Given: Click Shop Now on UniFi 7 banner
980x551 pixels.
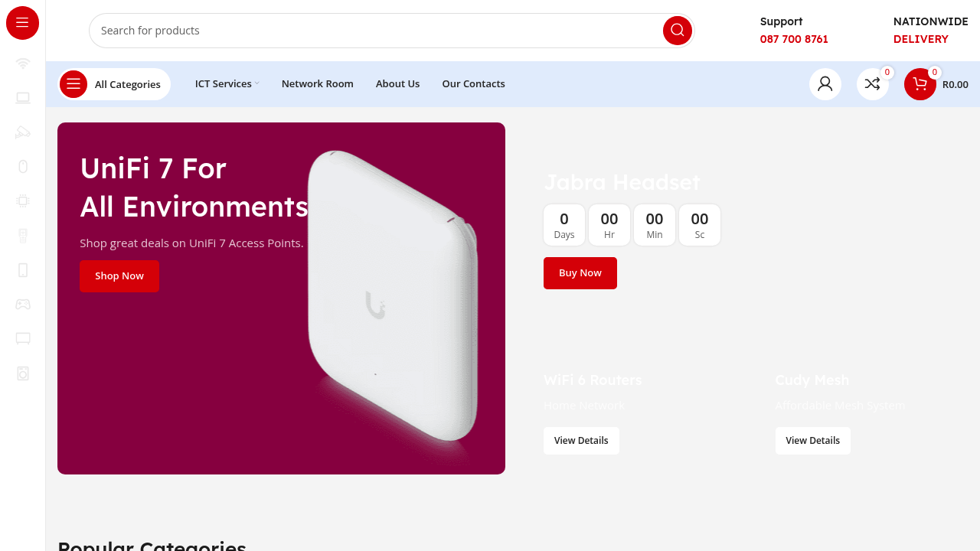Looking at the screenshot, I should click(119, 276).
